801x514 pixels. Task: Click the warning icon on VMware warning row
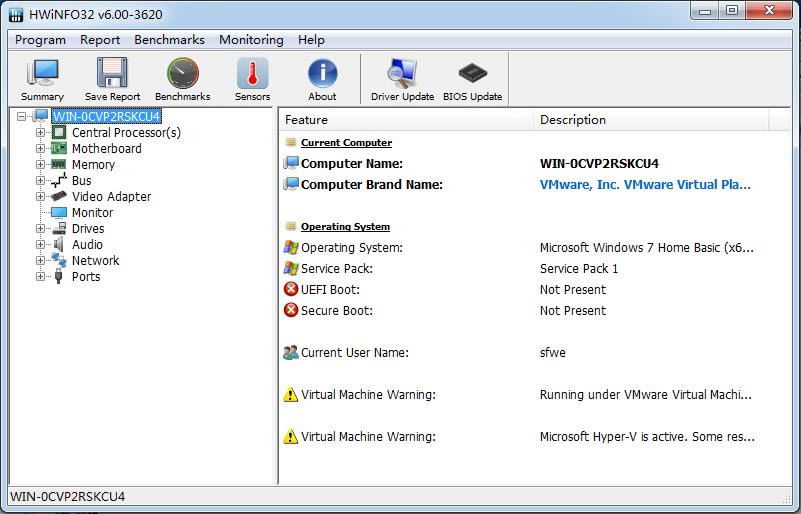(x=291, y=394)
